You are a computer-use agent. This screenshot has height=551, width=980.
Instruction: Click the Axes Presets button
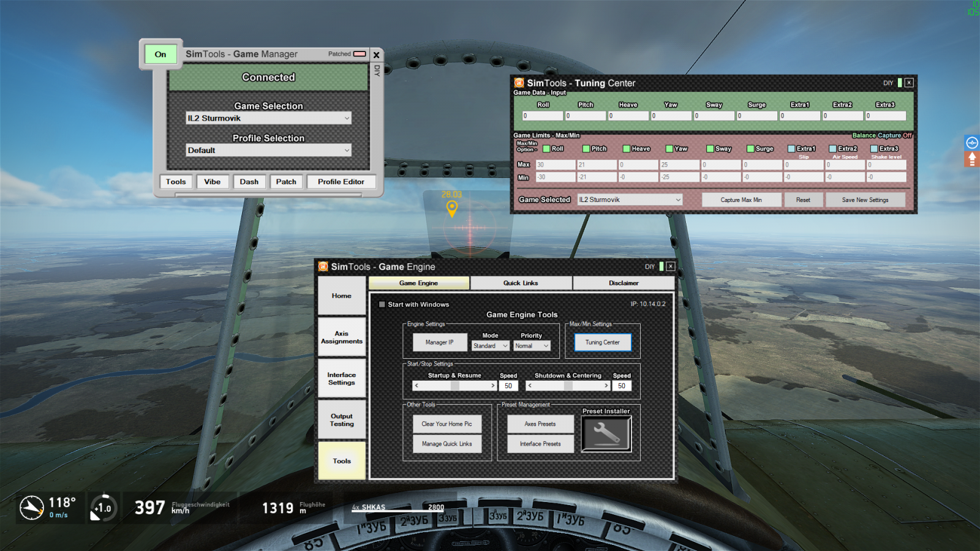click(540, 424)
